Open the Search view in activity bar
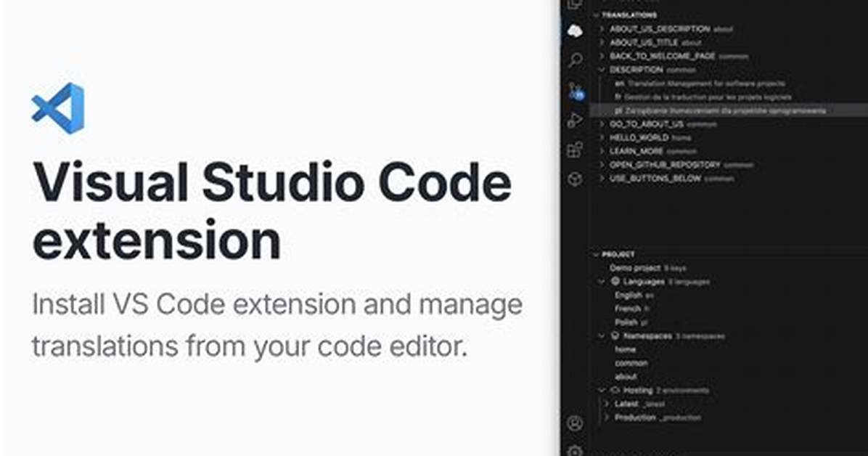This screenshot has height=456, width=868. [x=576, y=60]
